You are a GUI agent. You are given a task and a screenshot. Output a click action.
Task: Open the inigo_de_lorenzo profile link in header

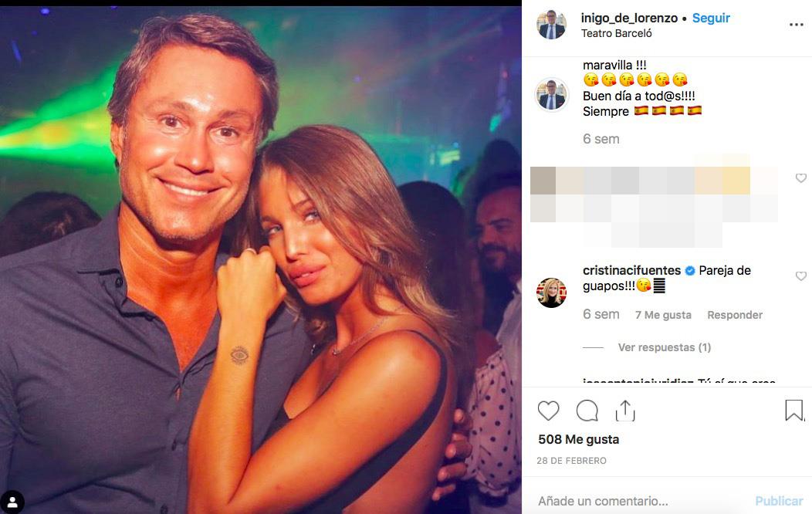[x=628, y=18]
